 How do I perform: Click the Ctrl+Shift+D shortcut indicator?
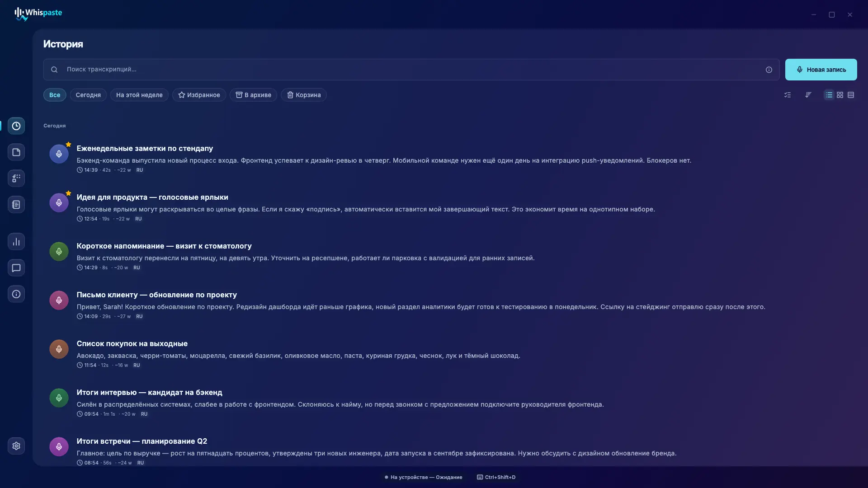(x=496, y=477)
